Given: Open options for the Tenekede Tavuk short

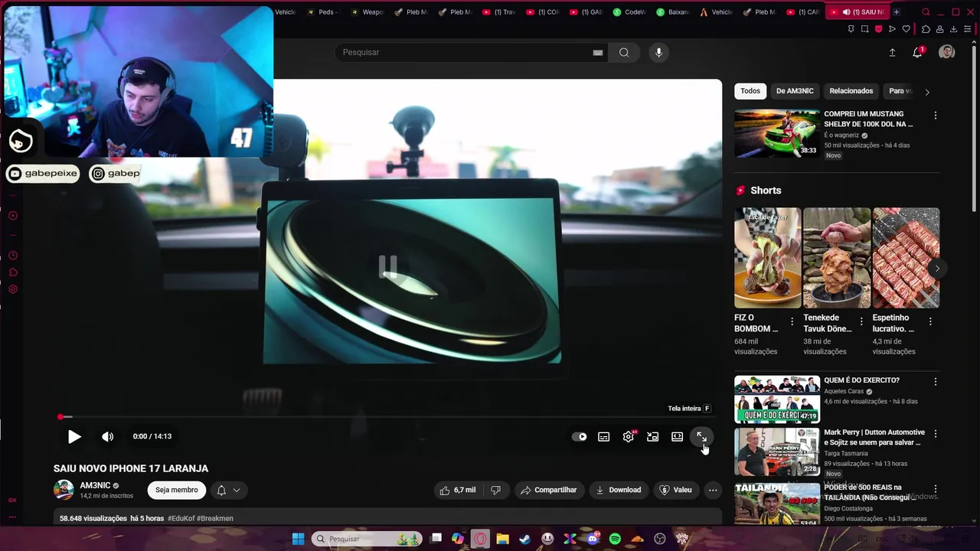Looking at the screenshot, I should (861, 322).
